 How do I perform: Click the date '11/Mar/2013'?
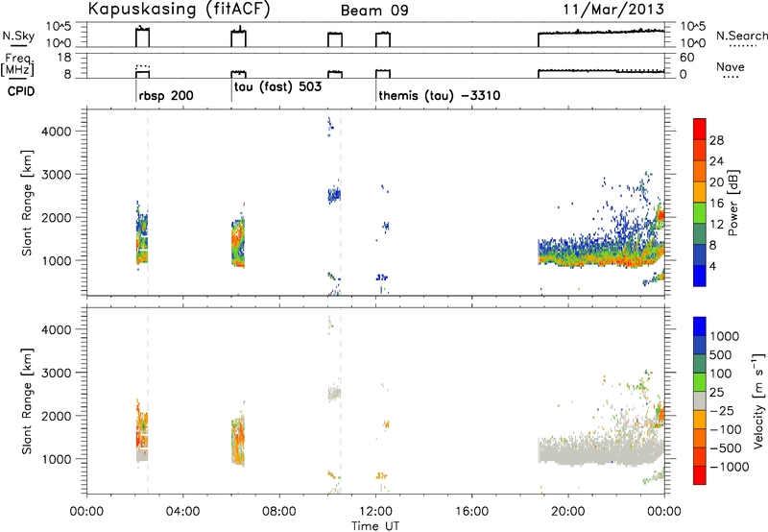pos(613,9)
